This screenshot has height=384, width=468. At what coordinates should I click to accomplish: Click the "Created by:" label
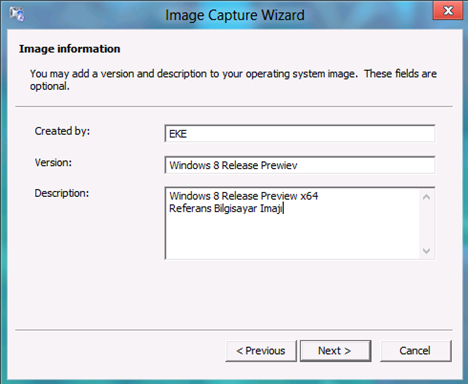pos(62,131)
